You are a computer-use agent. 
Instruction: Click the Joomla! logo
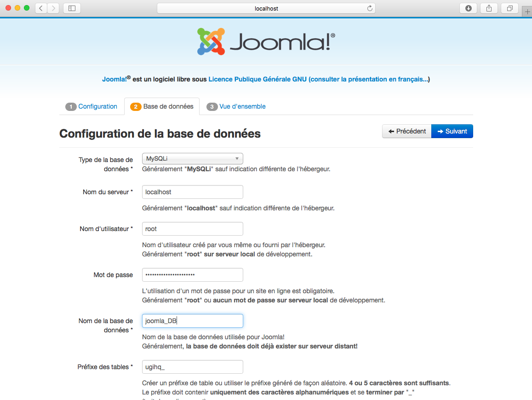266,42
